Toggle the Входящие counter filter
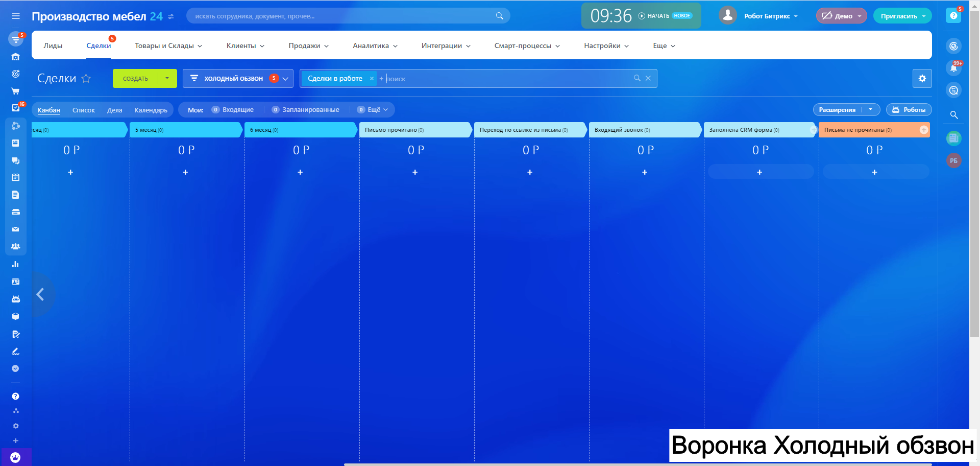 coord(232,110)
